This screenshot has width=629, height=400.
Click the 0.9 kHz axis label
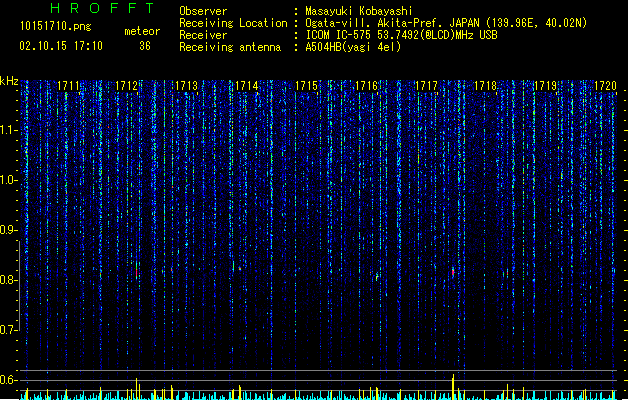pos(8,230)
